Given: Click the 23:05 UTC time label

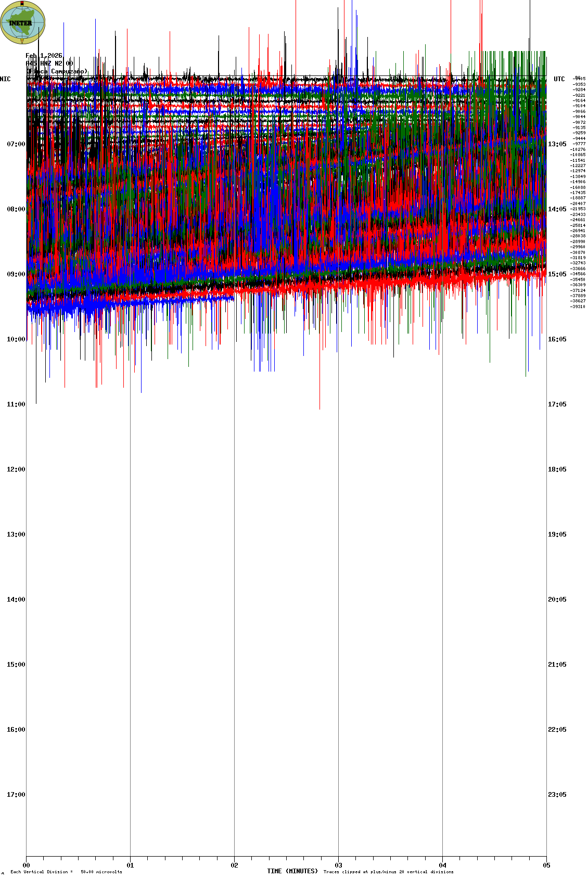Looking at the screenshot, I should point(557,795).
